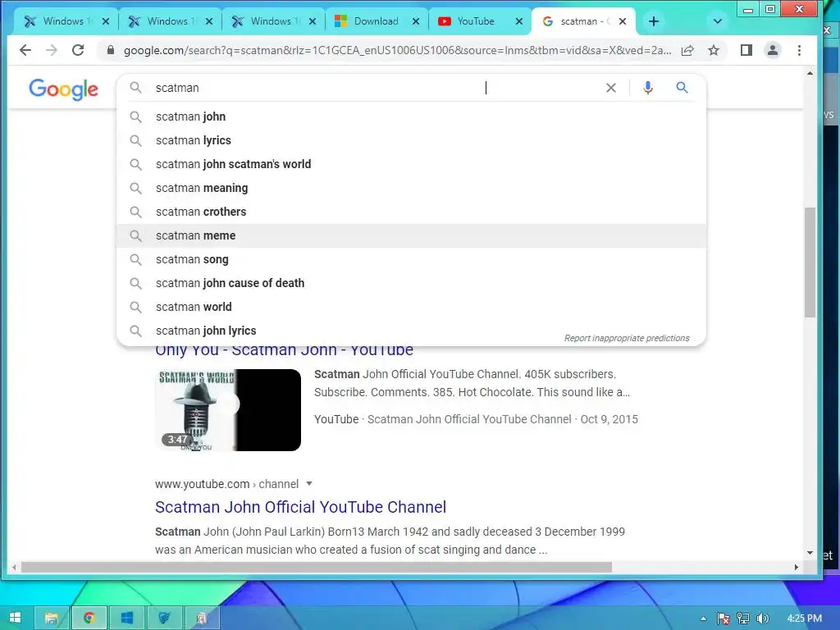This screenshot has width=840, height=630.
Task: Open the Chrome three-dot menu
Action: click(x=799, y=50)
